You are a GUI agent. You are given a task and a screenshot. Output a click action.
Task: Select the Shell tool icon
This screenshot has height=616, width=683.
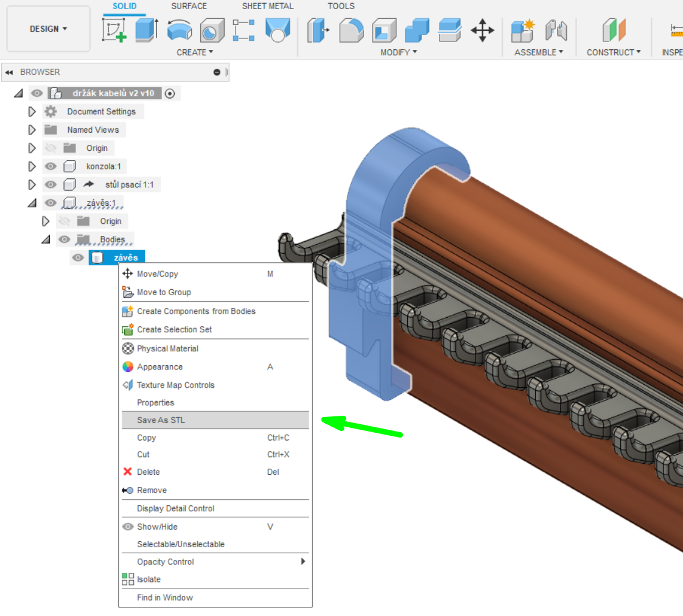click(384, 30)
